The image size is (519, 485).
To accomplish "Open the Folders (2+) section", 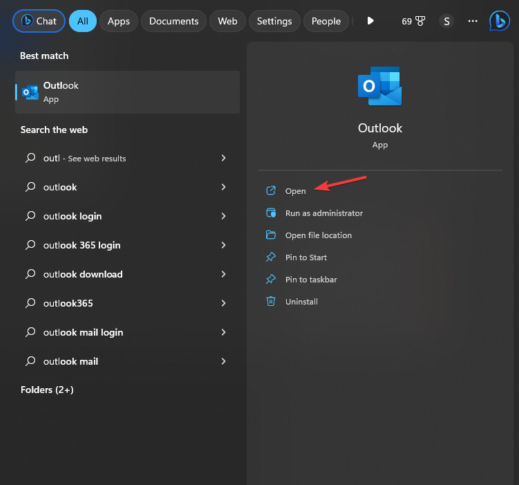I will pyautogui.click(x=47, y=390).
